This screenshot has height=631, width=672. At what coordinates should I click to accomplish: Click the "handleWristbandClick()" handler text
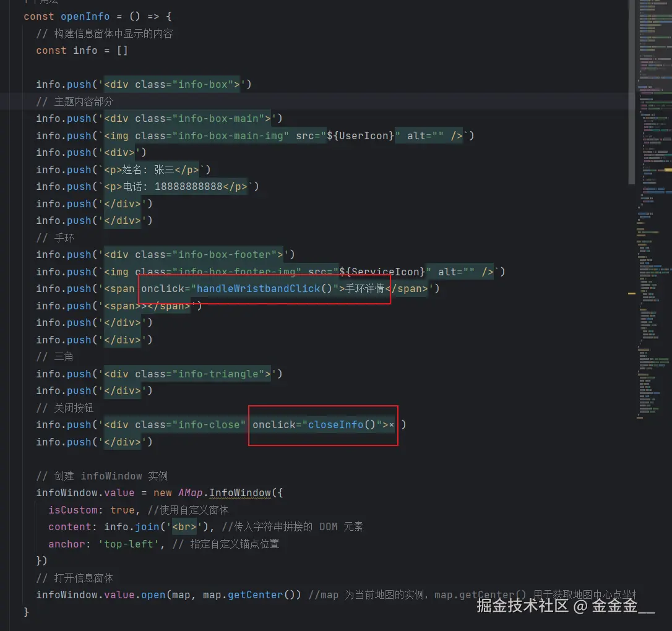click(x=264, y=288)
